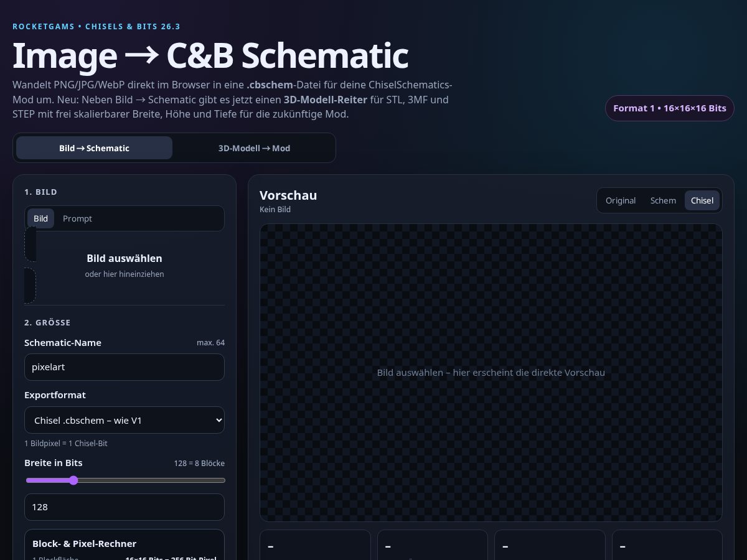
Task: Edit the Schematic-Name field containing pixelart
Action: tap(125, 367)
